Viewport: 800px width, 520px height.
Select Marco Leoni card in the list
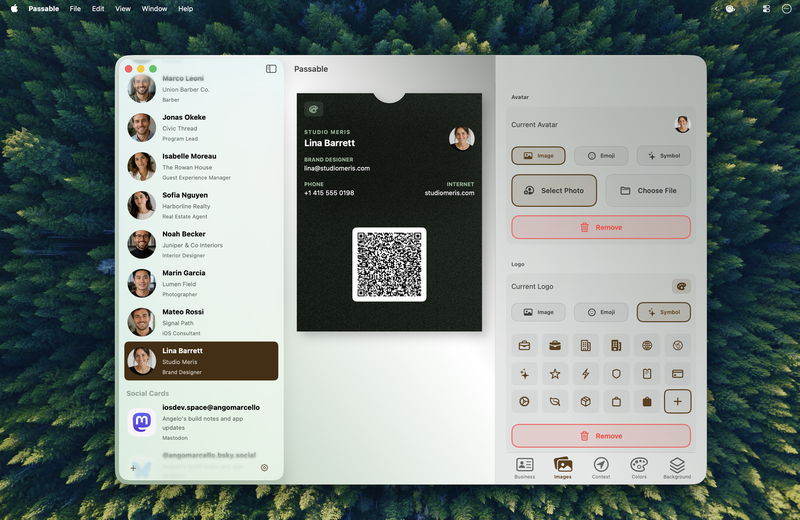201,89
